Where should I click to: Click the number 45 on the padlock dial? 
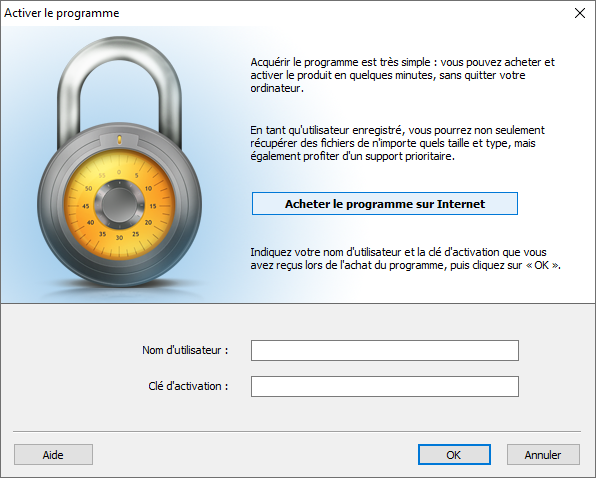tap(86, 206)
